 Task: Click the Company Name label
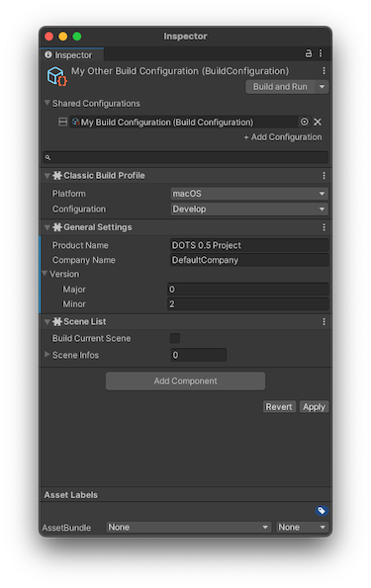click(84, 260)
